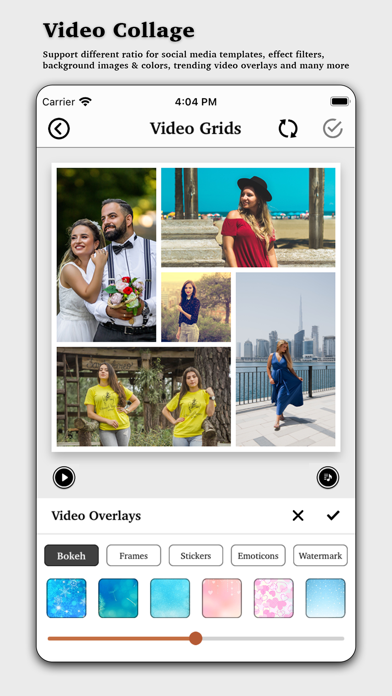
Task: Play the video collage preview
Action: [x=64, y=478]
